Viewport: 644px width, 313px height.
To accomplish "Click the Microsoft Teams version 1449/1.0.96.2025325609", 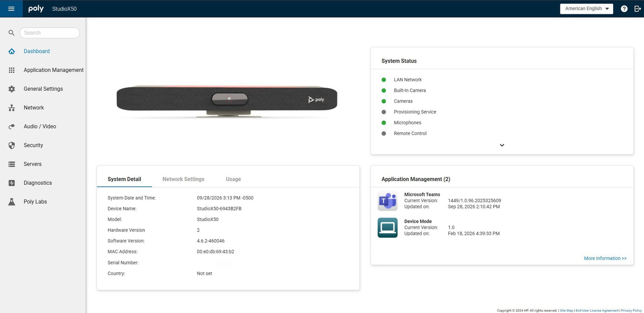I will pyautogui.click(x=475, y=201).
